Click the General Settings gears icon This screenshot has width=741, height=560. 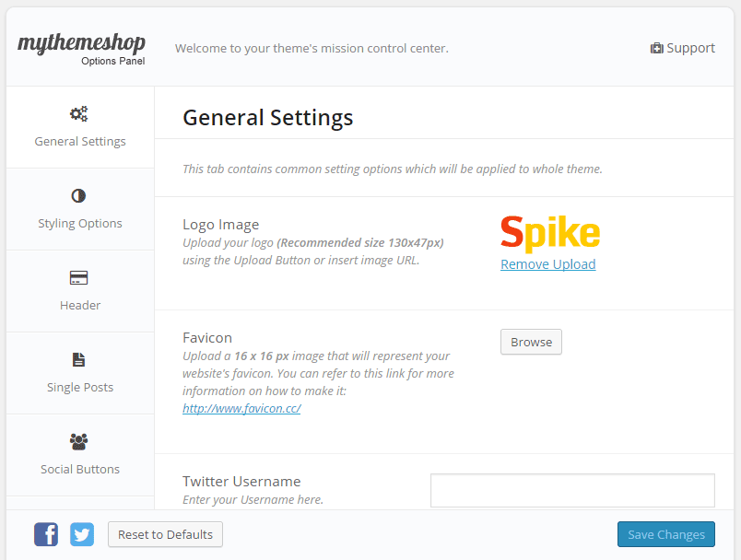click(x=79, y=114)
